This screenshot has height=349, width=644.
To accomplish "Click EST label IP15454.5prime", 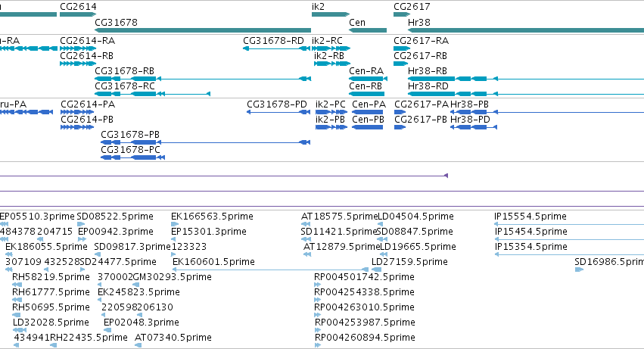I will [x=531, y=232].
